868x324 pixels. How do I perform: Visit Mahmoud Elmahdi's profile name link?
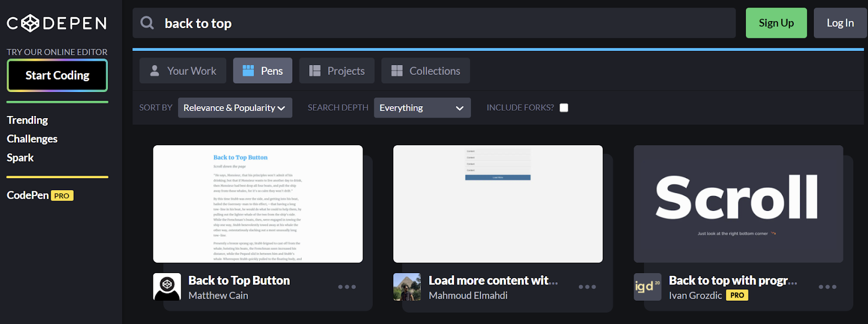click(468, 296)
